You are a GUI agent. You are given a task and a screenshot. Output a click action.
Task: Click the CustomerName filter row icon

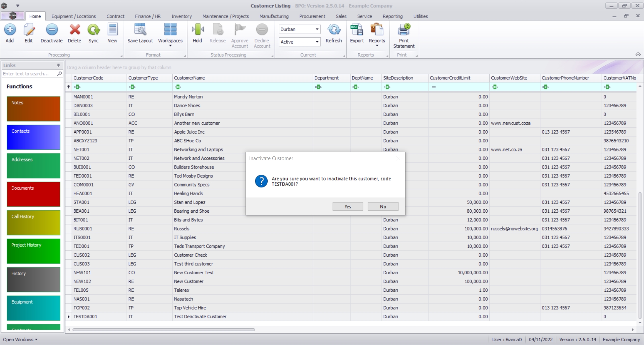(x=178, y=87)
